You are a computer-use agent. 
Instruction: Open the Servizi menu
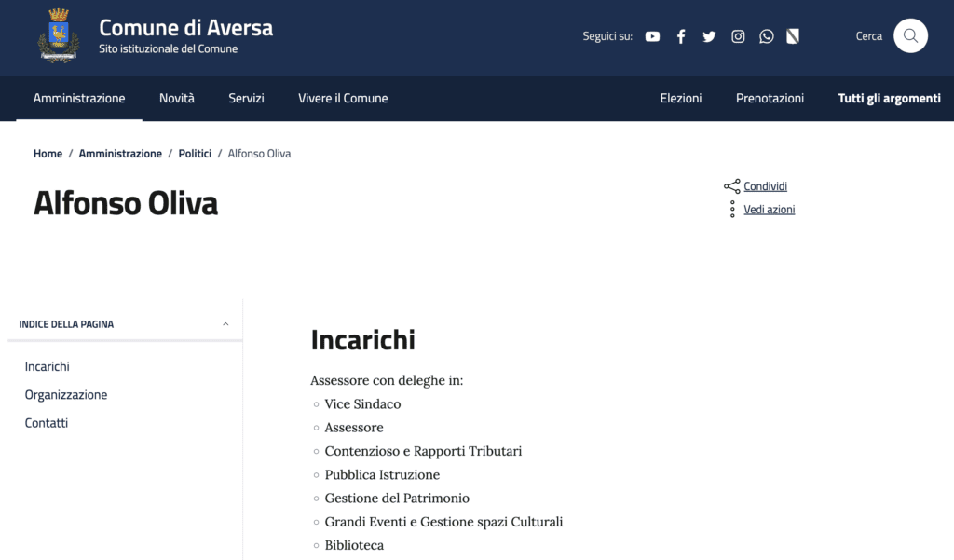pos(246,98)
